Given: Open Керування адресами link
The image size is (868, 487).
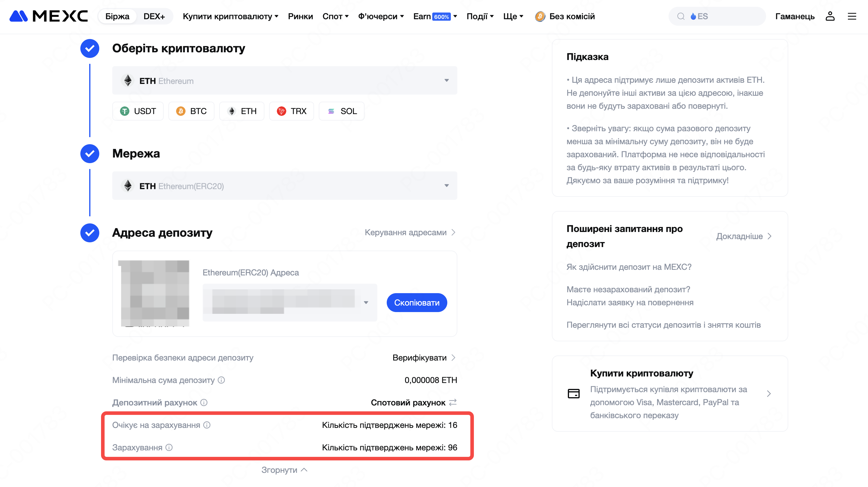Looking at the screenshot, I should pos(410,232).
